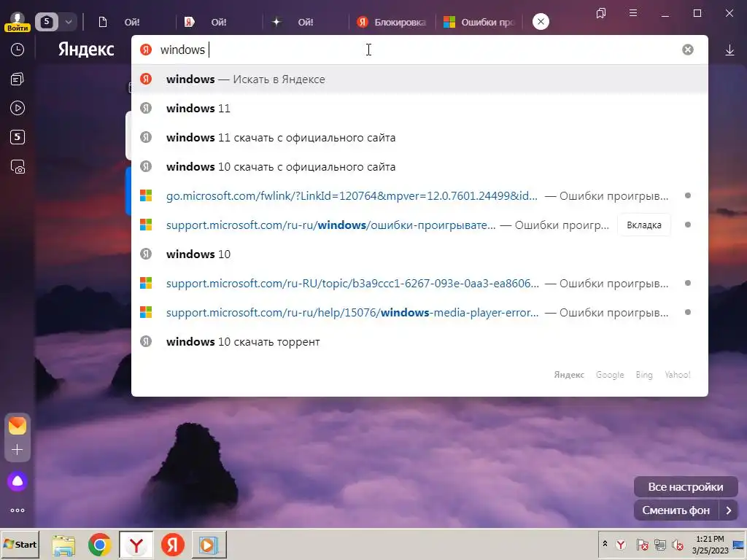
Task: Select the 'windows 11' suggestion
Action: [419, 109]
